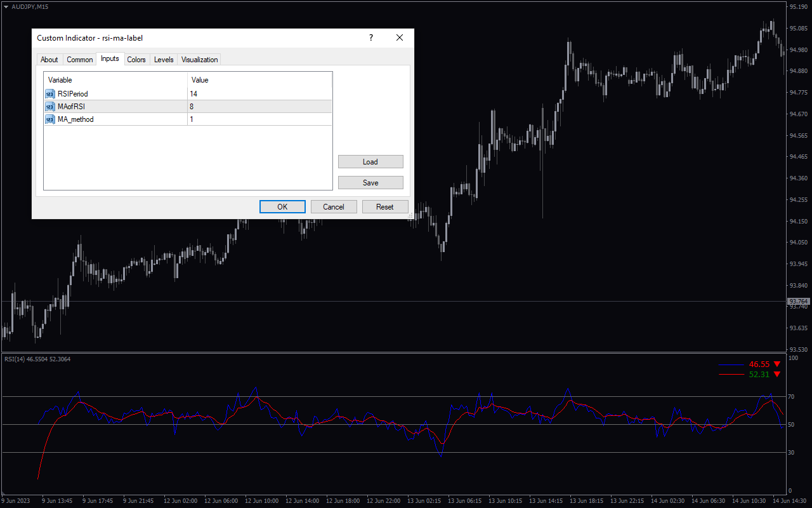Viewport: 812px width, 508px height.
Task: Close the Custom Indicator dialog
Action: (400, 38)
